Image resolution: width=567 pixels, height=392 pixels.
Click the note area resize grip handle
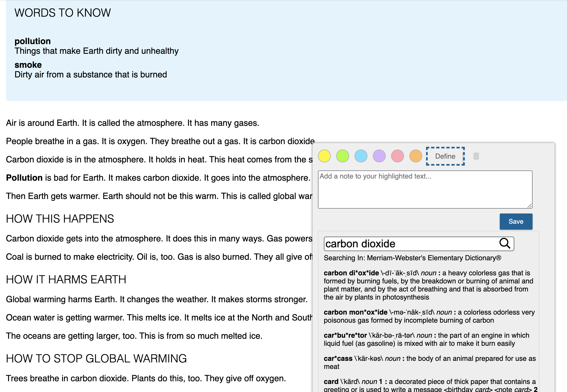(x=529, y=205)
